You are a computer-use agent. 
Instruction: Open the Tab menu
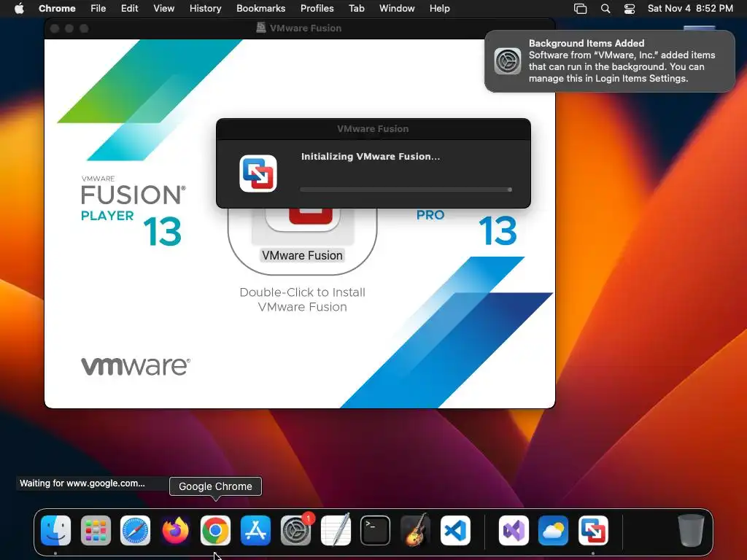pos(356,9)
